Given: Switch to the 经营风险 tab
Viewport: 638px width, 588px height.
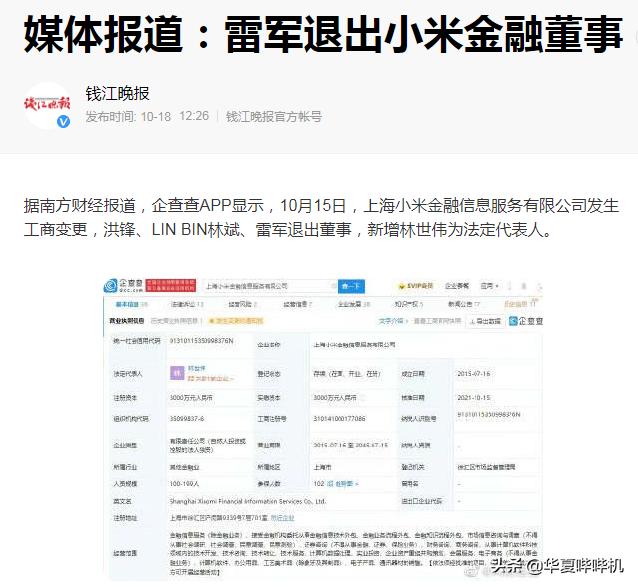Looking at the screenshot, I should 243,304.
